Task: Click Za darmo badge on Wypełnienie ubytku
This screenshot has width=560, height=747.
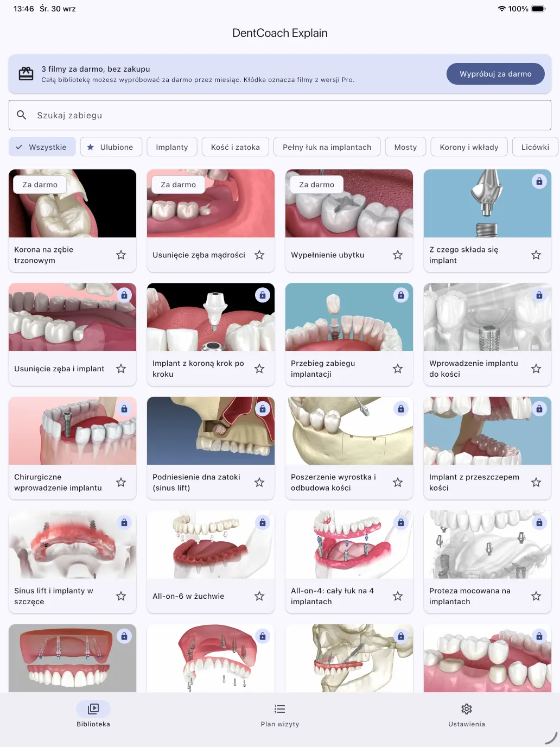Action: (x=316, y=185)
